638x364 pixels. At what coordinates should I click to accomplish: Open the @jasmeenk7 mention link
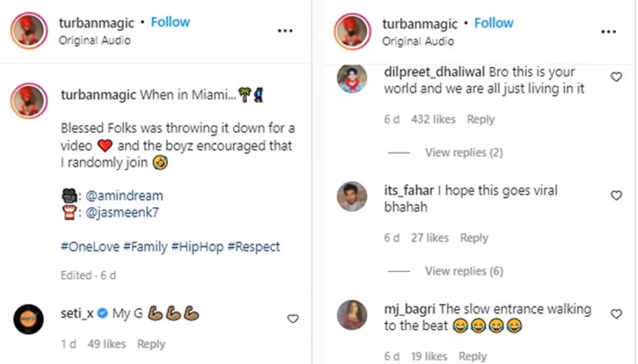point(122,213)
